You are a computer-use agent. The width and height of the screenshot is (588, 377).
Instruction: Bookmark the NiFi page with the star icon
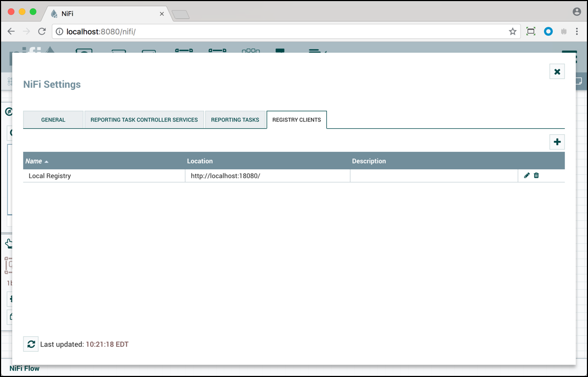(x=512, y=31)
